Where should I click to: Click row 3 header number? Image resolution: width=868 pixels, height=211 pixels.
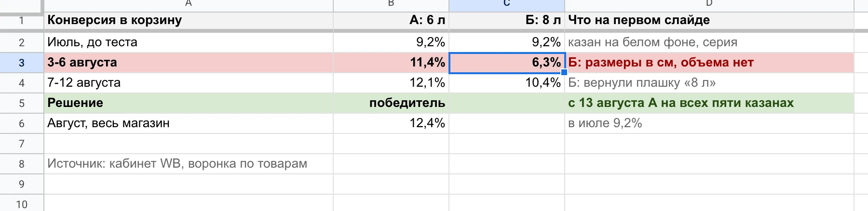click(22, 63)
